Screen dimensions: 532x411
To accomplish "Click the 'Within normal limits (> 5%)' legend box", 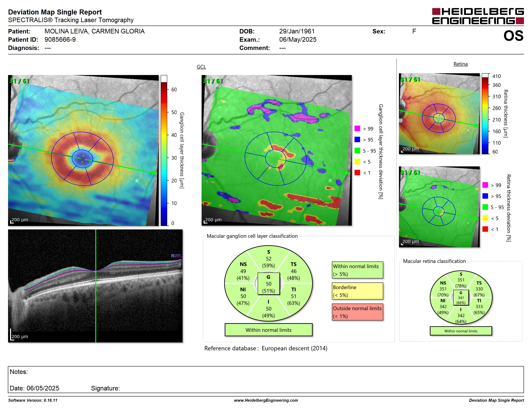I will pos(357,270).
